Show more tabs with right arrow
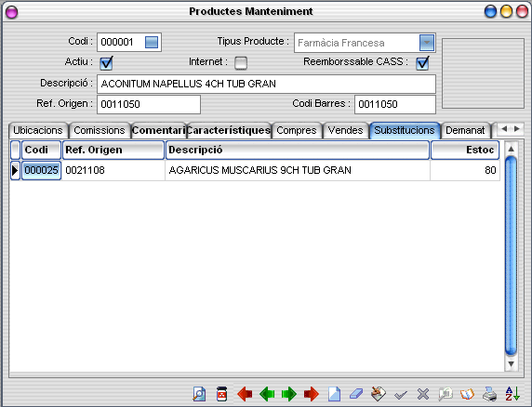 click(x=517, y=129)
